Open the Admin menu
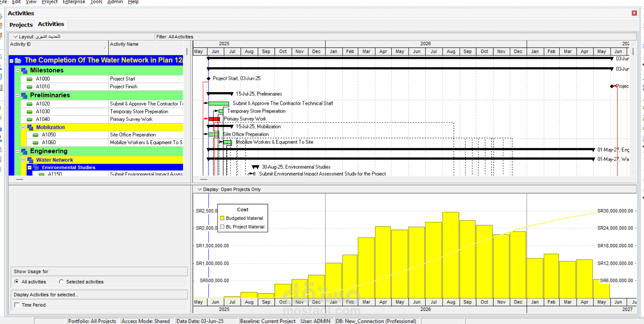 click(x=115, y=2)
